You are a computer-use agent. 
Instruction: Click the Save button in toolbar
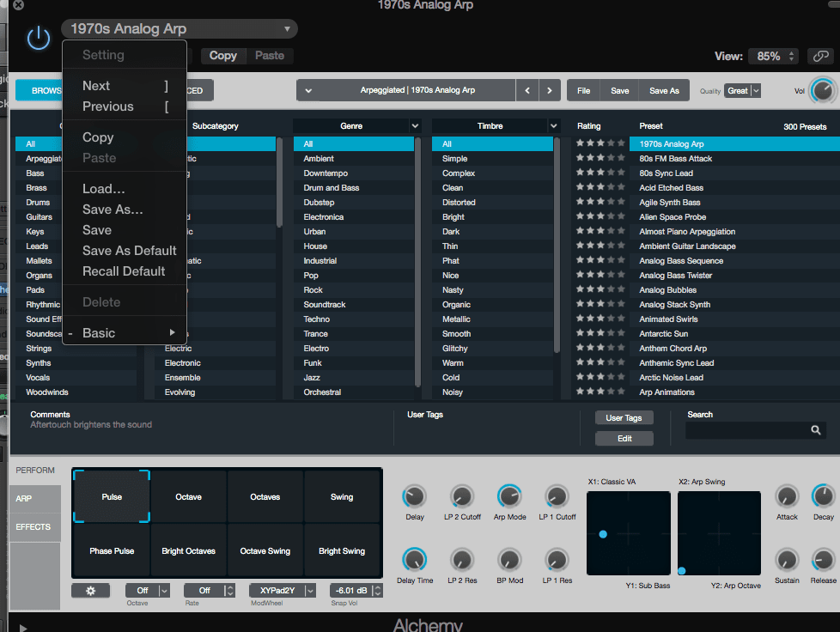[620, 90]
